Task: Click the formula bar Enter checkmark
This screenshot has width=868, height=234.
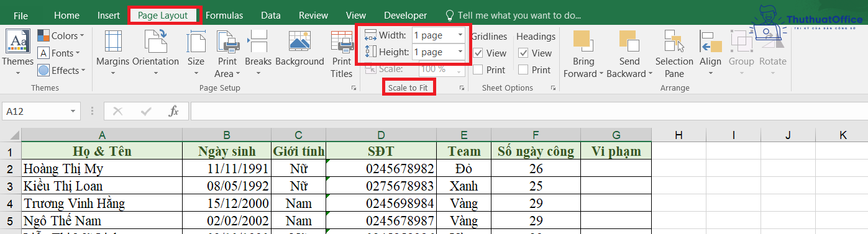Action: click(x=147, y=111)
